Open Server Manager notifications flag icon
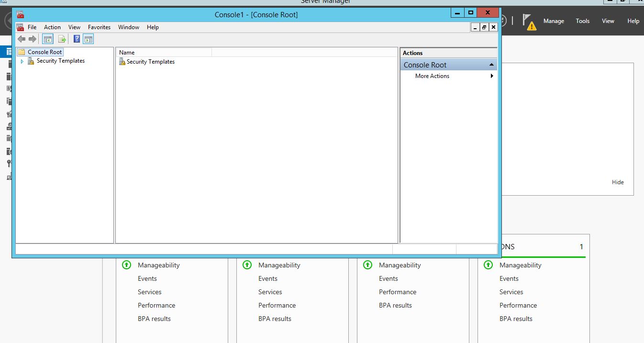644x343 pixels. (x=529, y=22)
